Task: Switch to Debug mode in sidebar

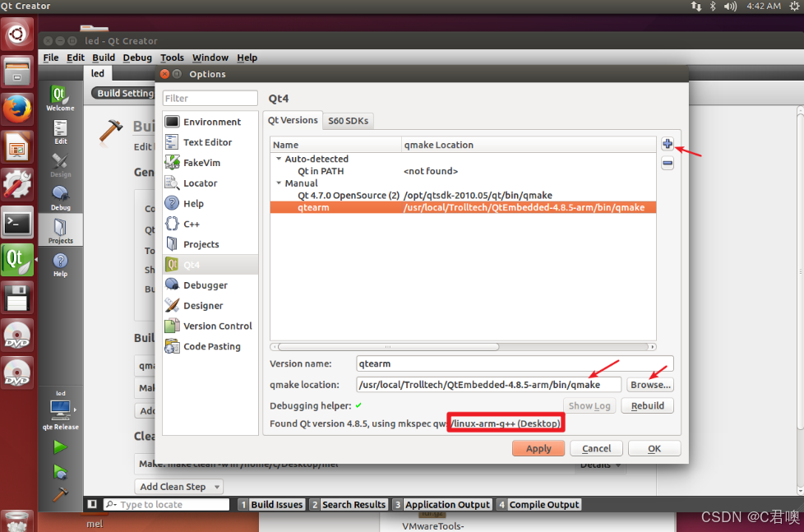Action: tap(61, 198)
